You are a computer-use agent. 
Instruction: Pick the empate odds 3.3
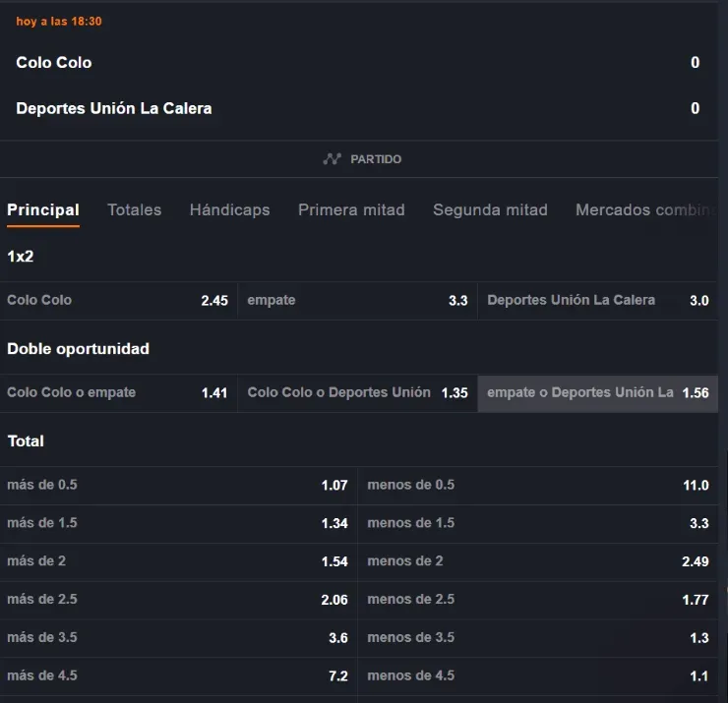tap(358, 300)
